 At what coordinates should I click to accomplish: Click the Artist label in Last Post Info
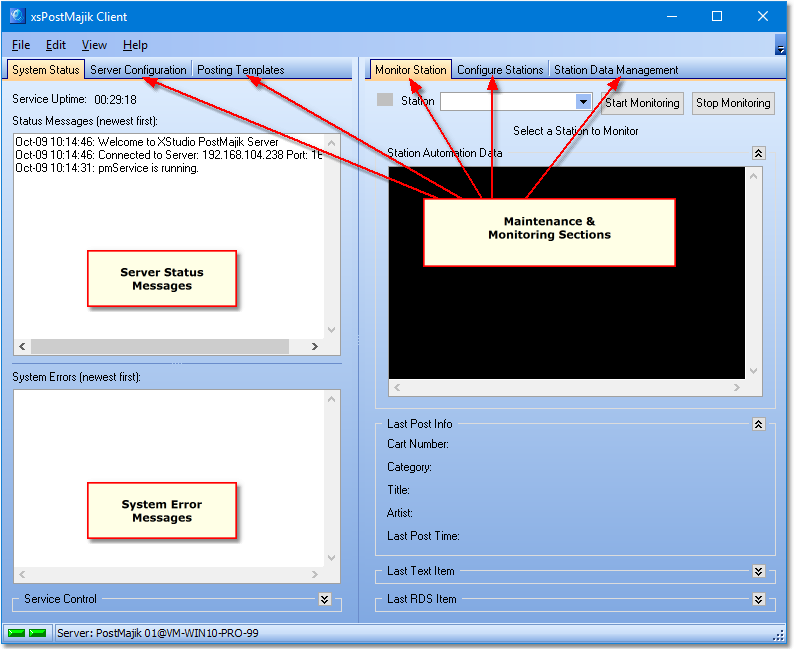pyautogui.click(x=400, y=513)
